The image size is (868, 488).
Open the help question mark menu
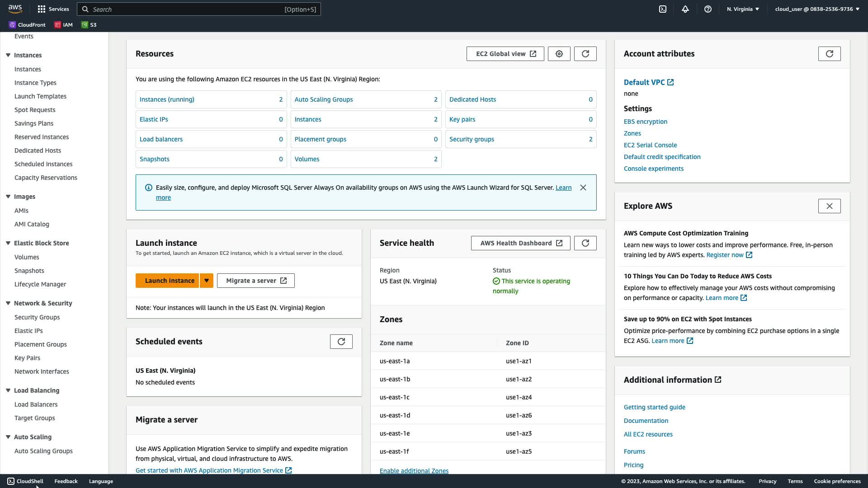(708, 9)
